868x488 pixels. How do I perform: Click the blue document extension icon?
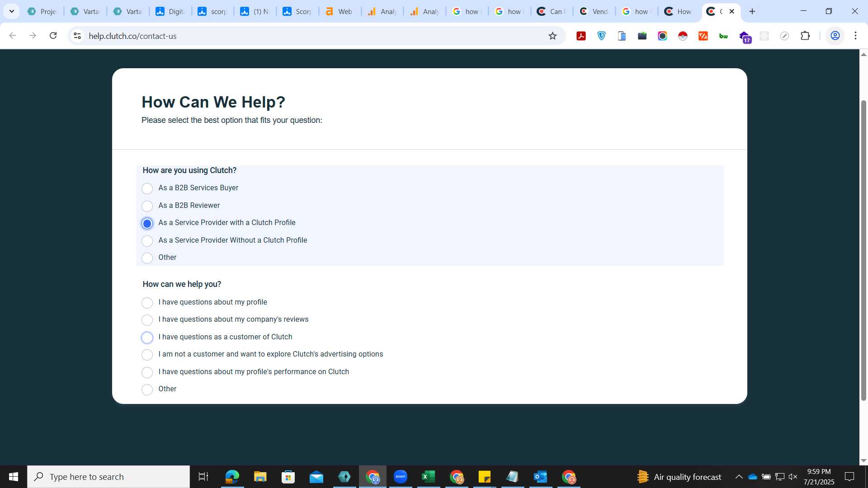click(x=622, y=36)
